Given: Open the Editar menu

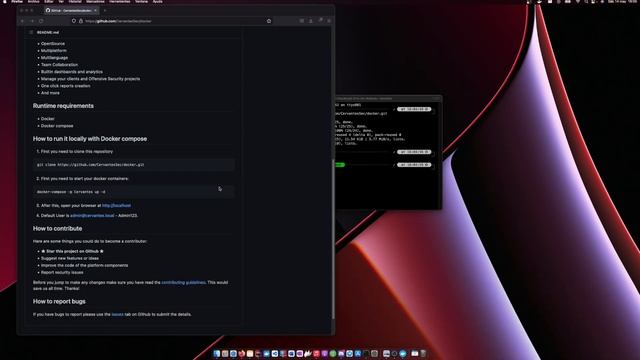Looking at the screenshot, I should [x=49, y=2].
